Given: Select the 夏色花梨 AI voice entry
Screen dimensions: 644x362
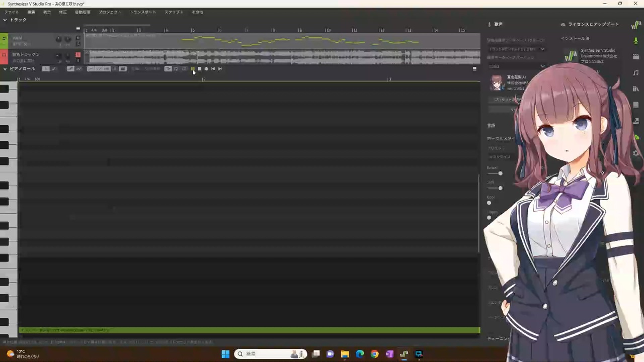Looking at the screenshot, I should coord(508,83).
